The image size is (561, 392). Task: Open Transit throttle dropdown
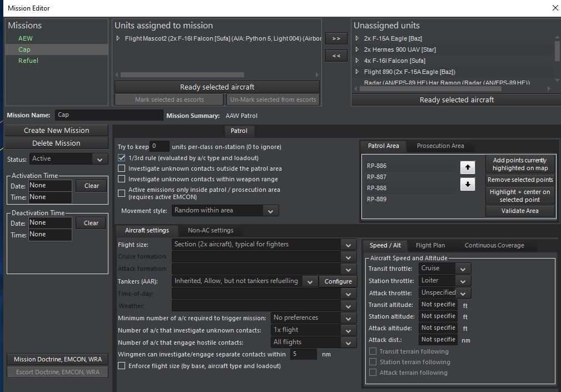click(445, 268)
